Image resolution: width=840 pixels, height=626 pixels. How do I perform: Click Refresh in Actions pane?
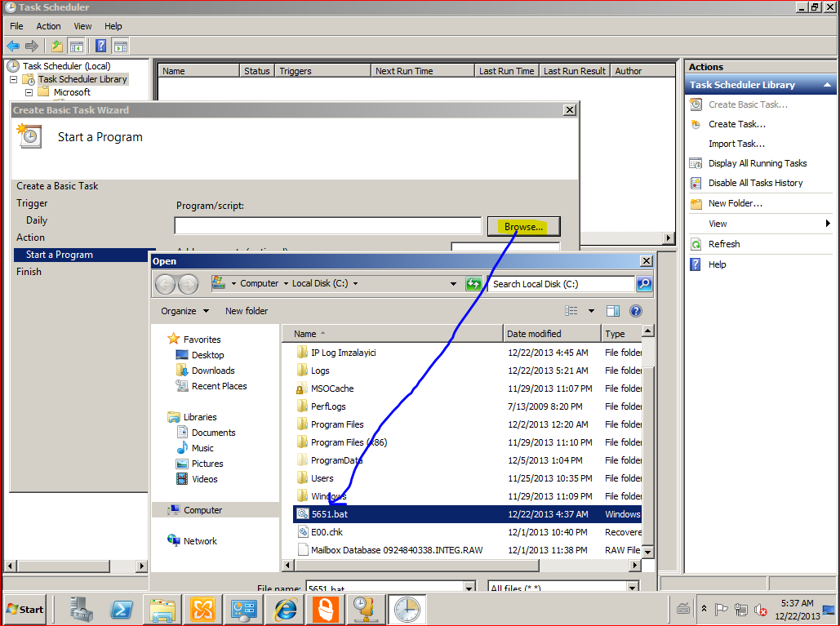coord(724,244)
